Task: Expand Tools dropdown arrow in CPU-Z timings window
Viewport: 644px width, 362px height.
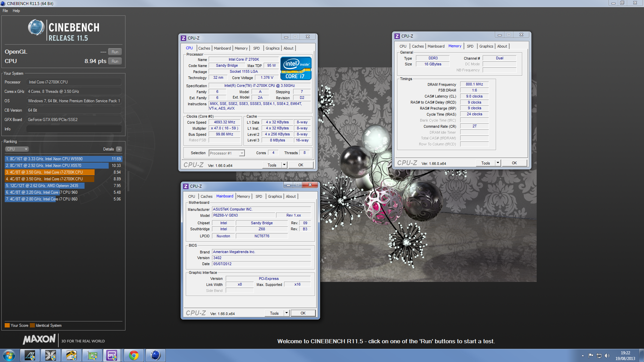Action: point(498,163)
